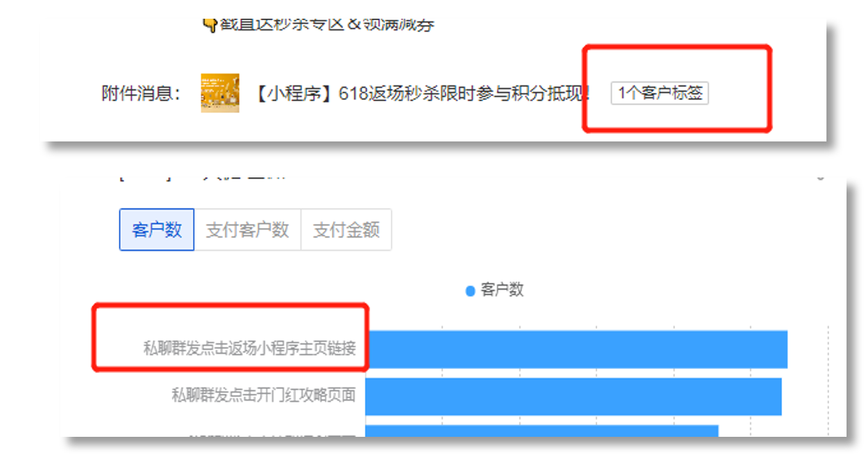Click the bar for 私聊群发点击开门红攻略页面
868x459 pixels.
[x=574, y=397]
